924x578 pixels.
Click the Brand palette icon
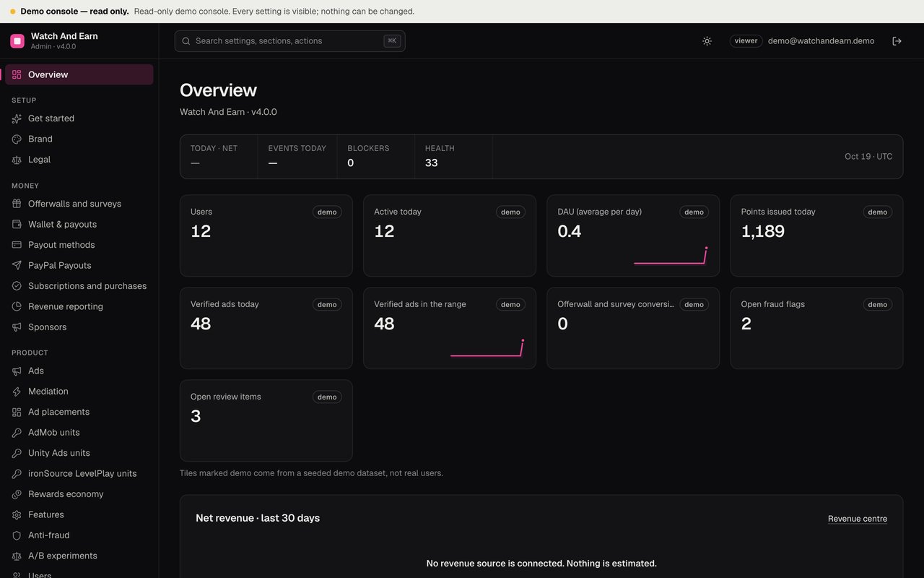tap(17, 139)
